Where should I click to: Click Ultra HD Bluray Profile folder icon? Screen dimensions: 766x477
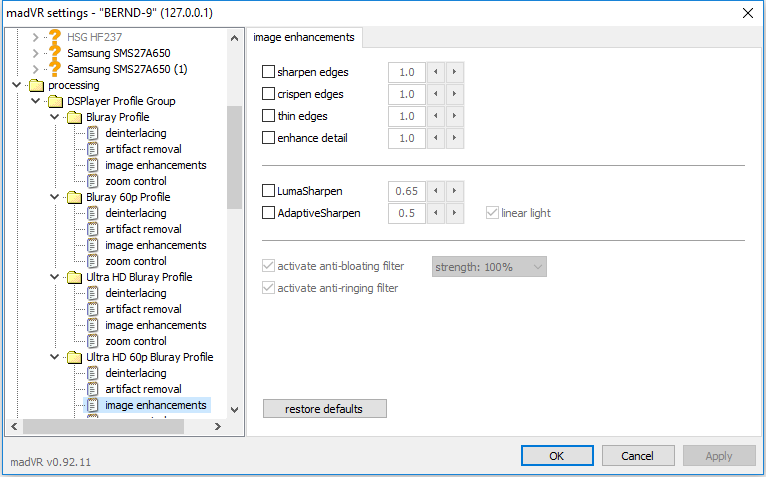75,278
